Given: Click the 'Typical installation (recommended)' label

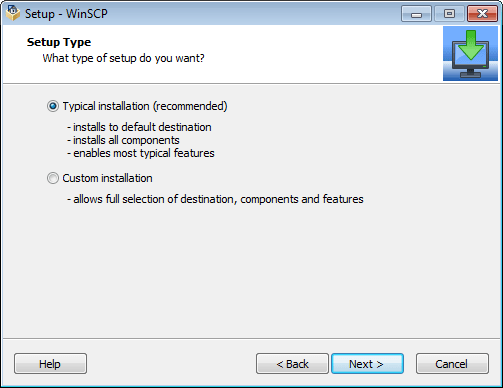Looking at the screenshot, I should pos(145,106).
